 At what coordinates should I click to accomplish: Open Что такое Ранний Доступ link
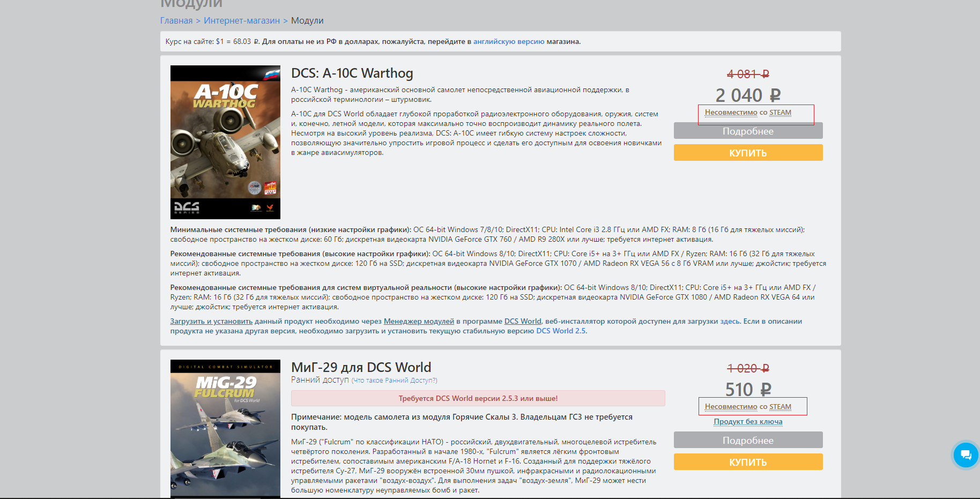click(x=395, y=381)
